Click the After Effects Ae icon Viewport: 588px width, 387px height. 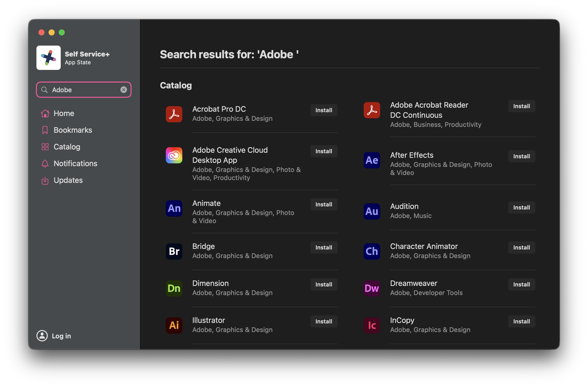372,160
